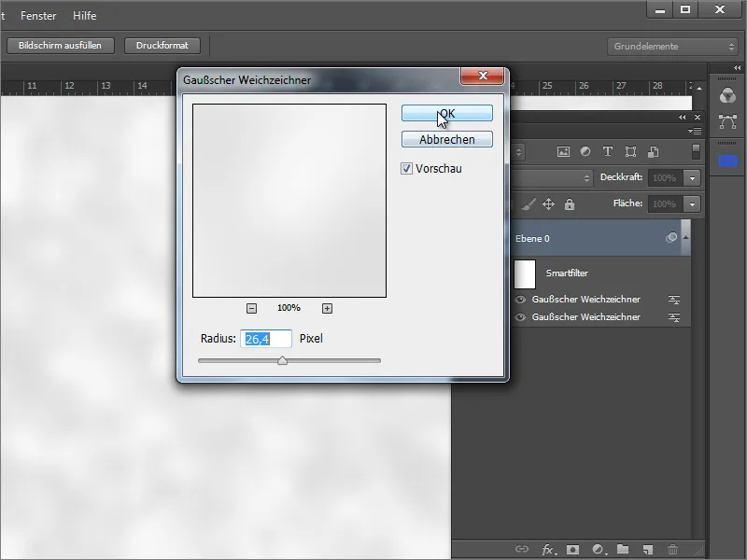Screen dimensions: 747x560
Task: Click the smart filter indicator on Ebene 0
Action: (x=671, y=237)
